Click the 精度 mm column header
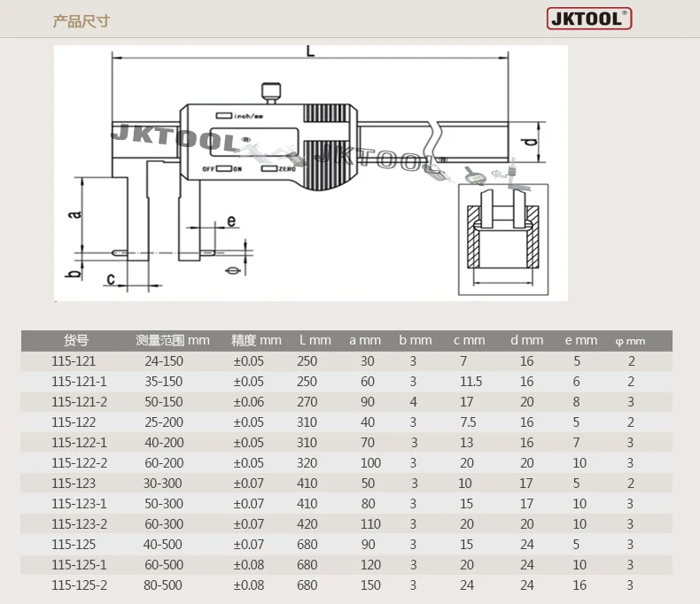The height and width of the screenshot is (604, 700). coord(256,340)
